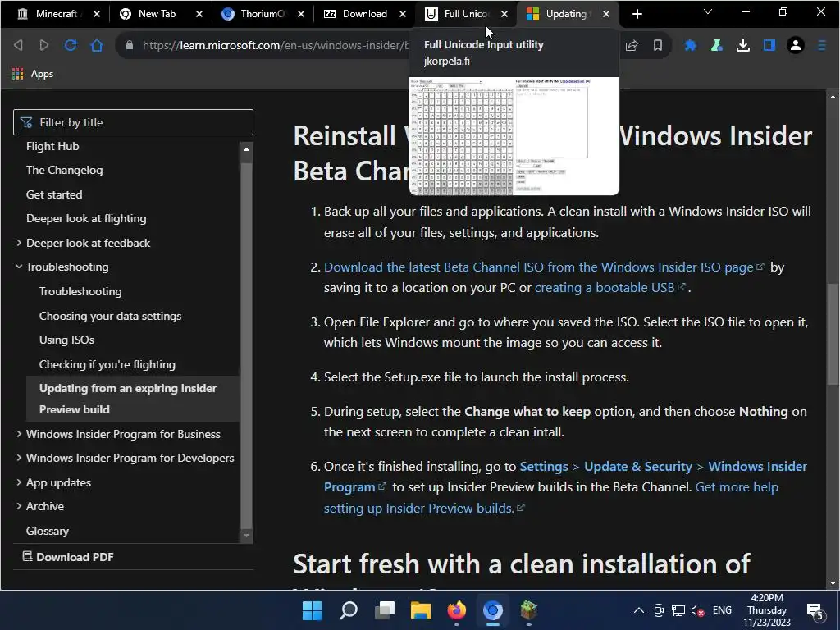Viewport: 840px width, 630px height.
Task: Open Deeper look at flighting
Action: click(x=86, y=218)
